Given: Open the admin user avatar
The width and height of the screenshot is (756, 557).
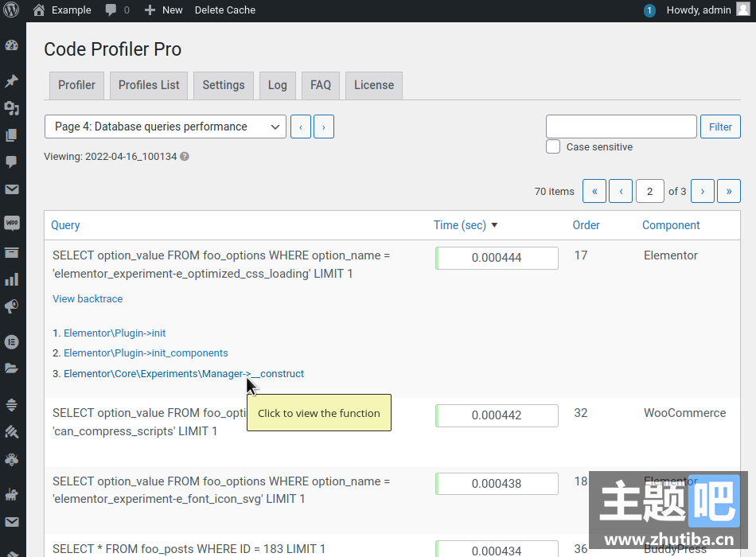Looking at the screenshot, I should click(x=743, y=10).
